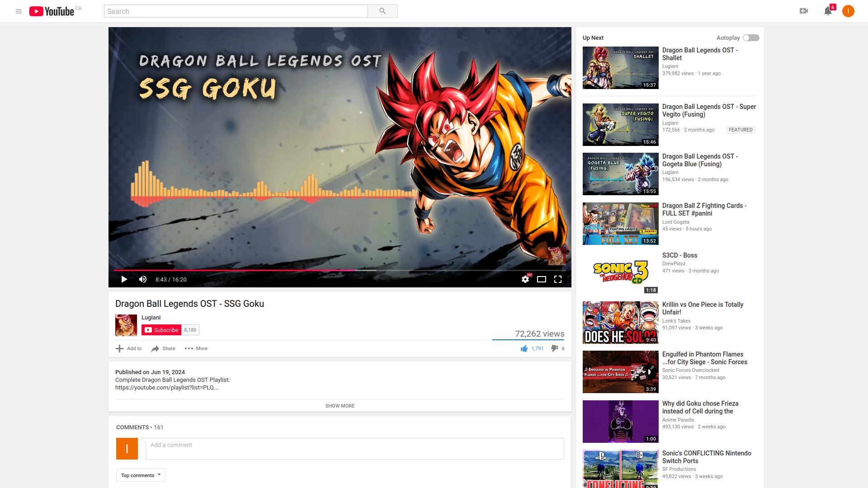
Task: Open the account avatar menu
Action: pos(848,11)
